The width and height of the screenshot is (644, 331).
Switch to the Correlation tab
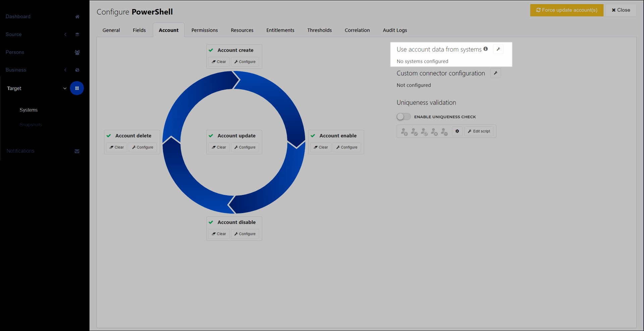[x=357, y=30]
